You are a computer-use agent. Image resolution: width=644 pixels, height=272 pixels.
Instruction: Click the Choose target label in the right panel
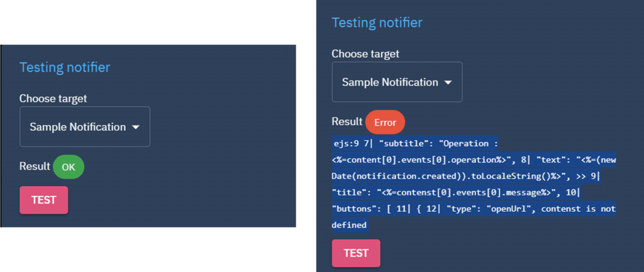[x=365, y=53]
